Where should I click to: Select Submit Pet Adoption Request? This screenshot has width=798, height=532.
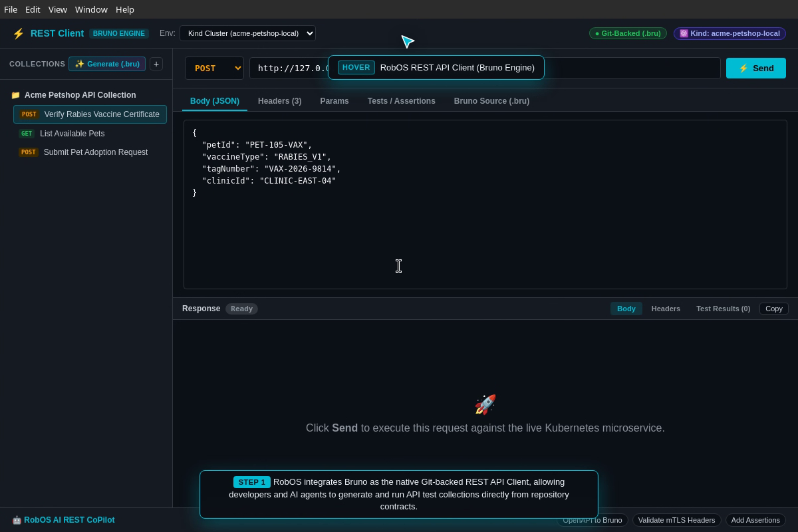[90, 152]
